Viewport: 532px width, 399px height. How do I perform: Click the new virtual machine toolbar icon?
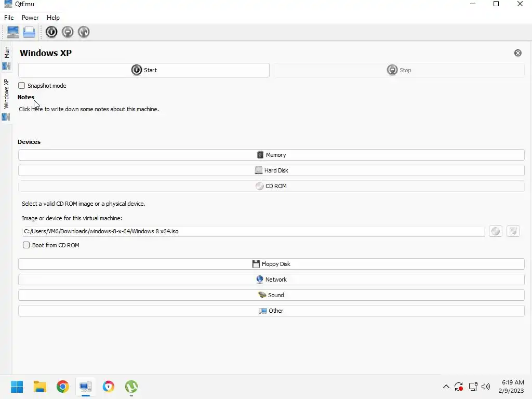click(x=13, y=32)
